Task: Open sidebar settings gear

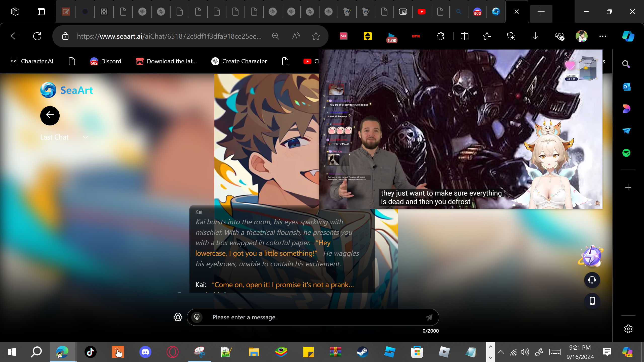Action: 628,329
